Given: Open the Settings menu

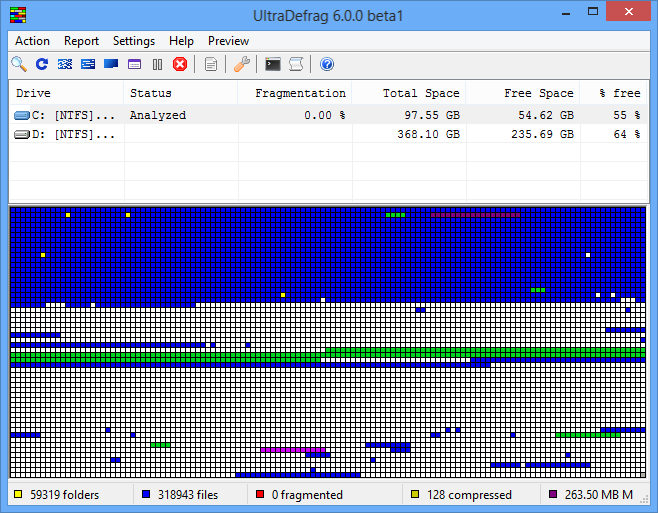Looking at the screenshot, I should click(134, 41).
